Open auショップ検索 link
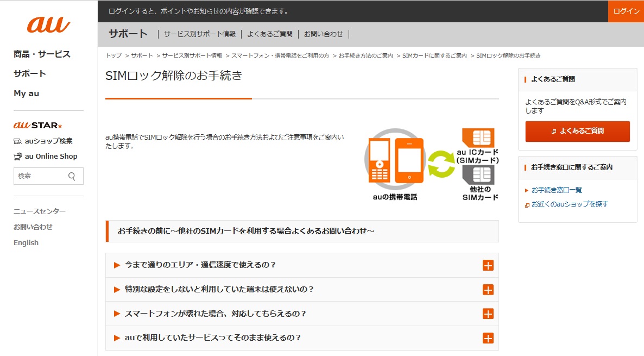The width and height of the screenshot is (644, 356). [48, 141]
